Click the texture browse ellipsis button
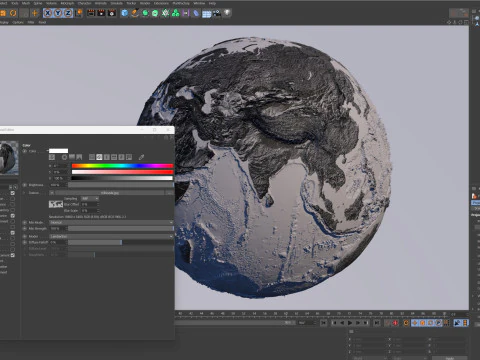480x360 pixels. [169, 193]
